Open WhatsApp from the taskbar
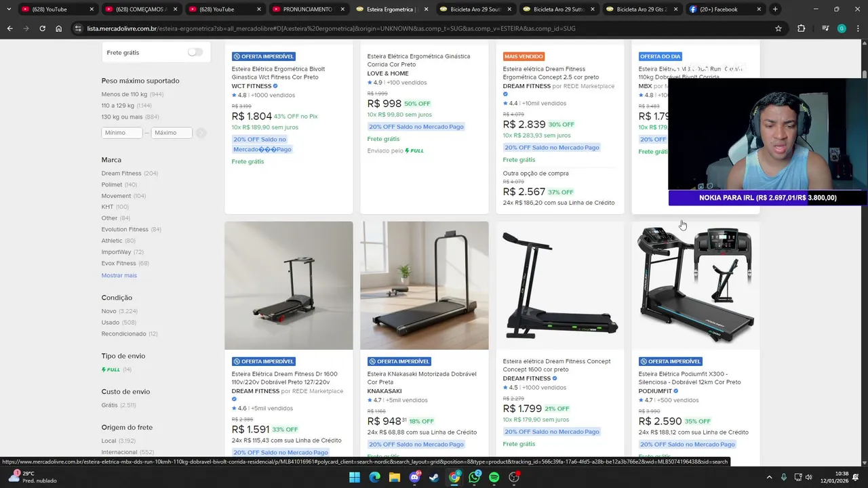Viewport: 868px width, 488px height. pos(474,477)
